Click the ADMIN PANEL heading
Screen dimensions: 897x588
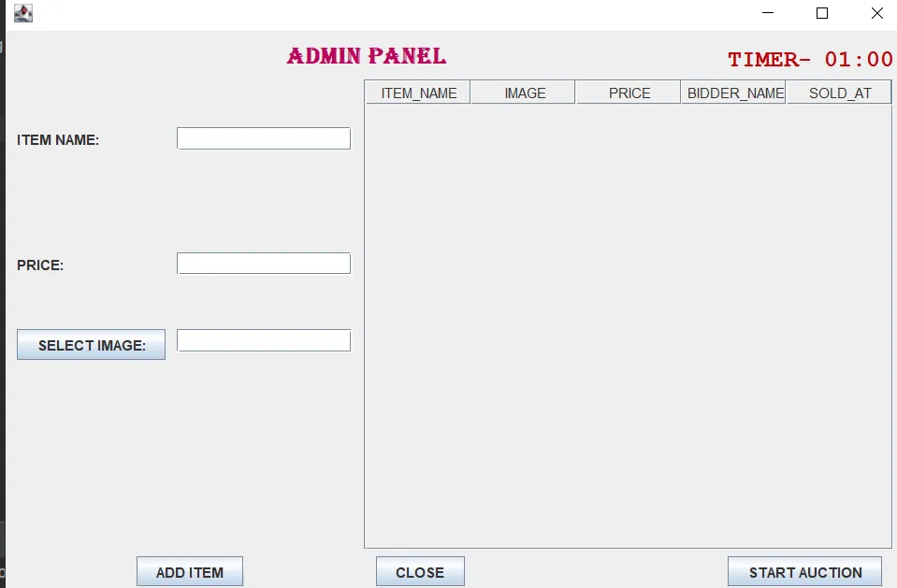point(366,56)
